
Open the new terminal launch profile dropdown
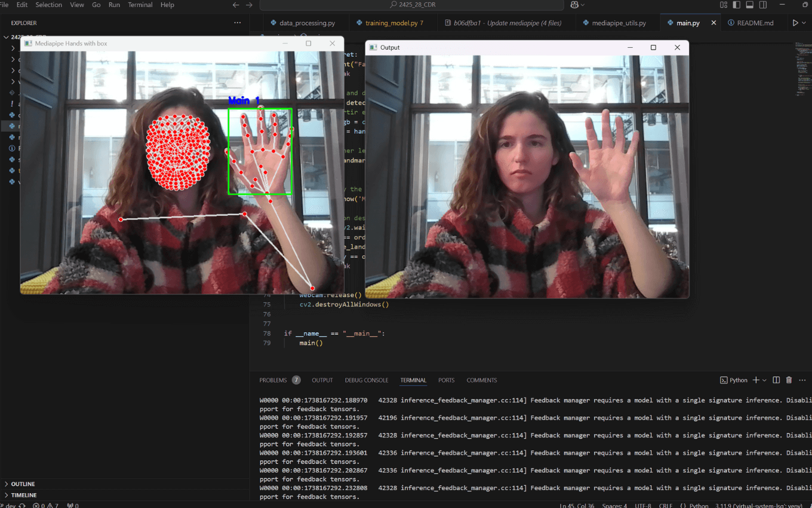point(764,380)
